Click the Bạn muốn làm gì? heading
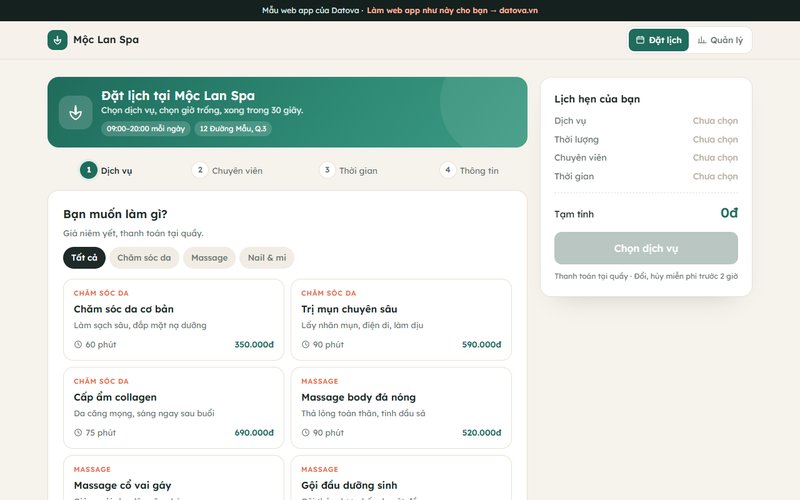 (x=115, y=214)
